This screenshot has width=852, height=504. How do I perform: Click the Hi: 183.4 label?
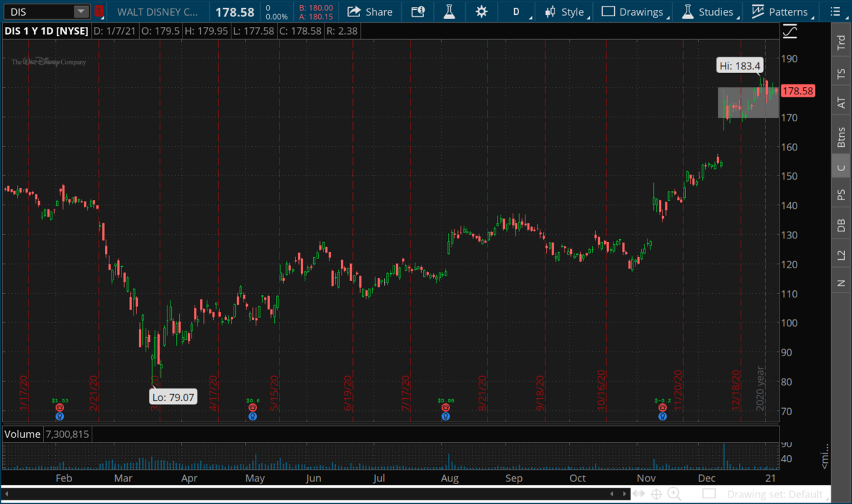tap(740, 67)
